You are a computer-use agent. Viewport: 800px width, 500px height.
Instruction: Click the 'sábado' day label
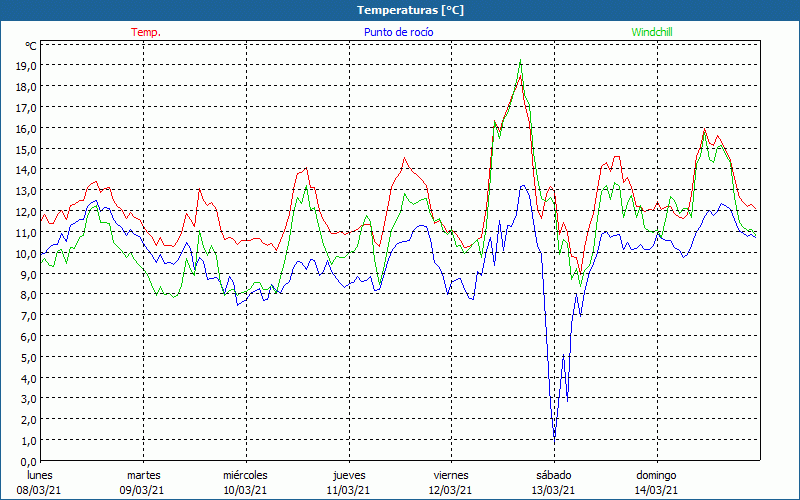[x=554, y=475]
